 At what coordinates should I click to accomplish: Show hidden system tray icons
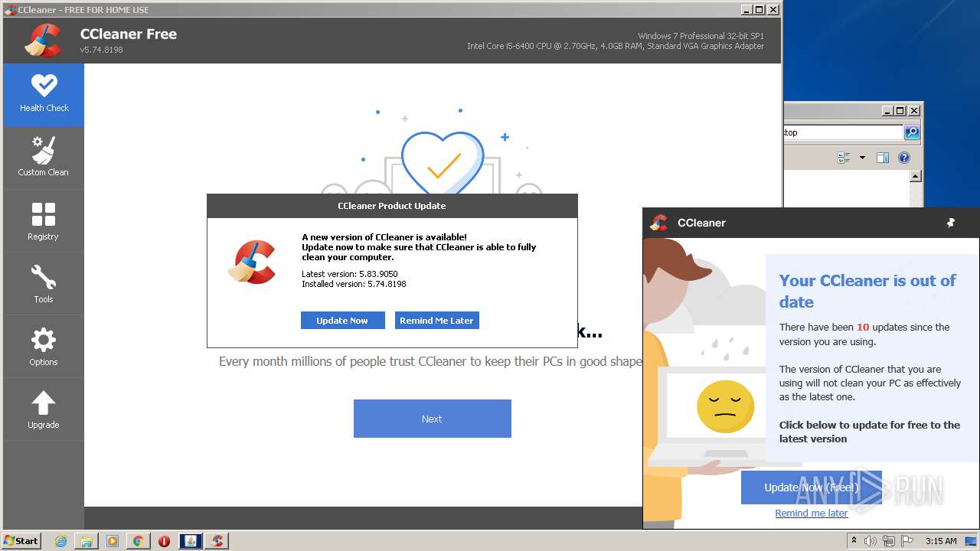(x=854, y=541)
